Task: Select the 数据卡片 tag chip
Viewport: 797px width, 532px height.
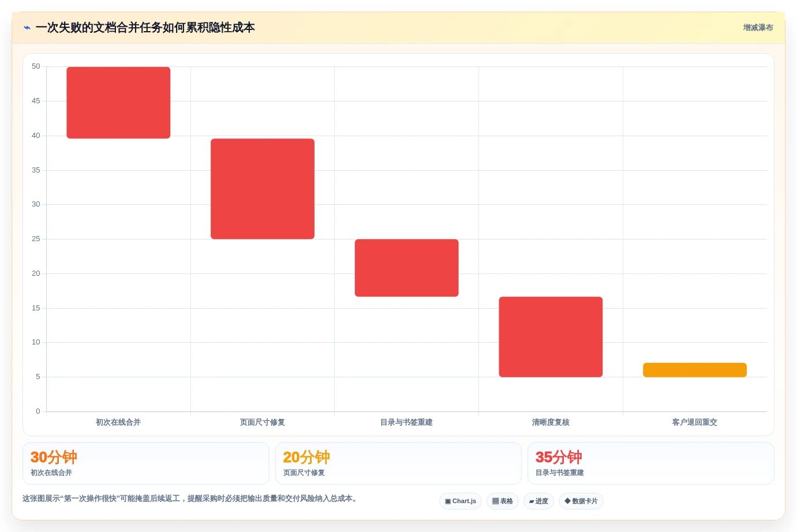Action: tap(581, 501)
